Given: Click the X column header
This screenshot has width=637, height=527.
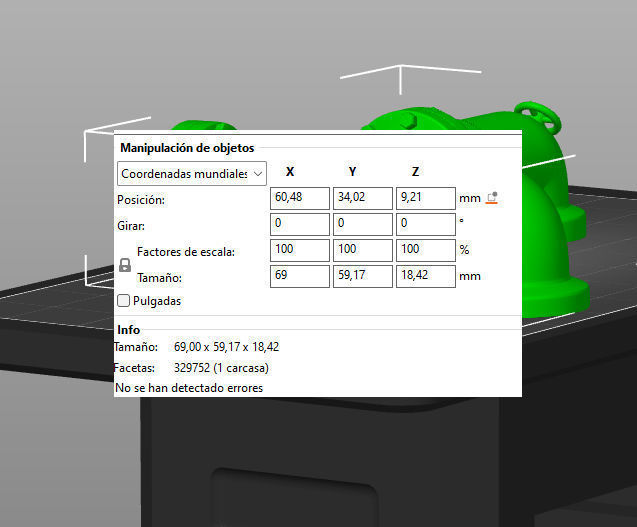Looking at the screenshot, I should [290, 172].
